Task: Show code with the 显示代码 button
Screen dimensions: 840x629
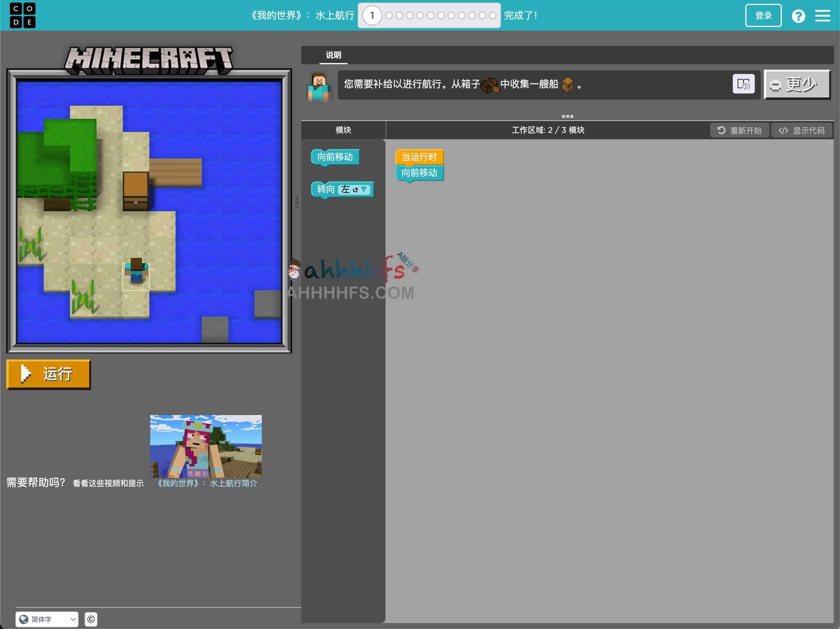Action: click(801, 130)
